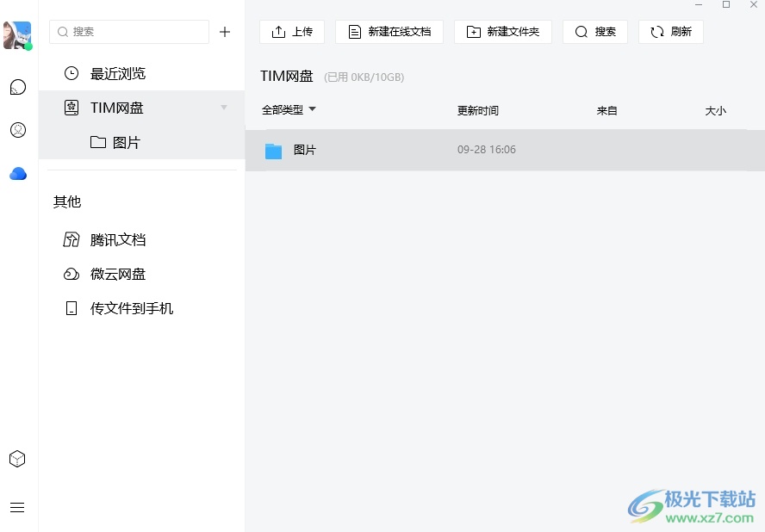Click the 09-28 16:06 timestamp
This screenshot has width=765, height=532.
[487, 150]
